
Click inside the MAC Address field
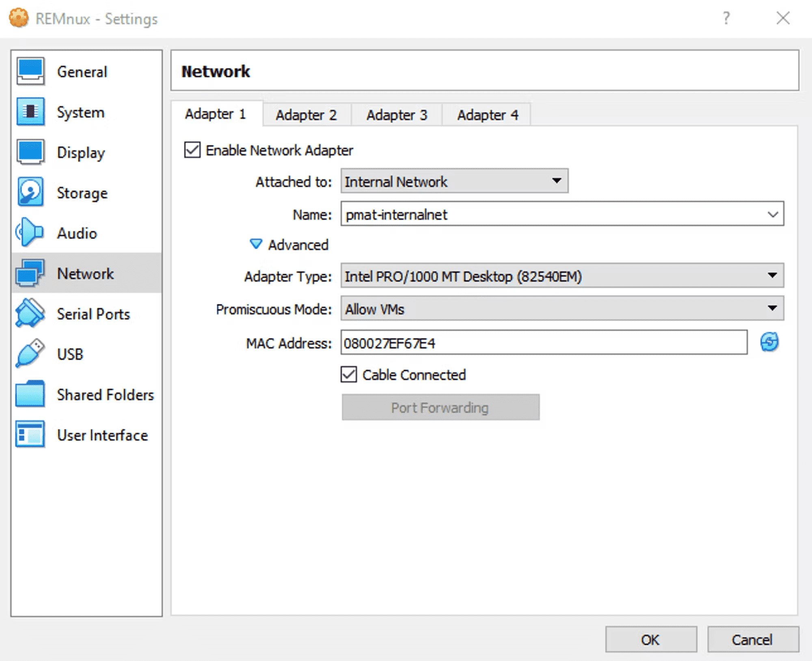[x=543, y=343]
